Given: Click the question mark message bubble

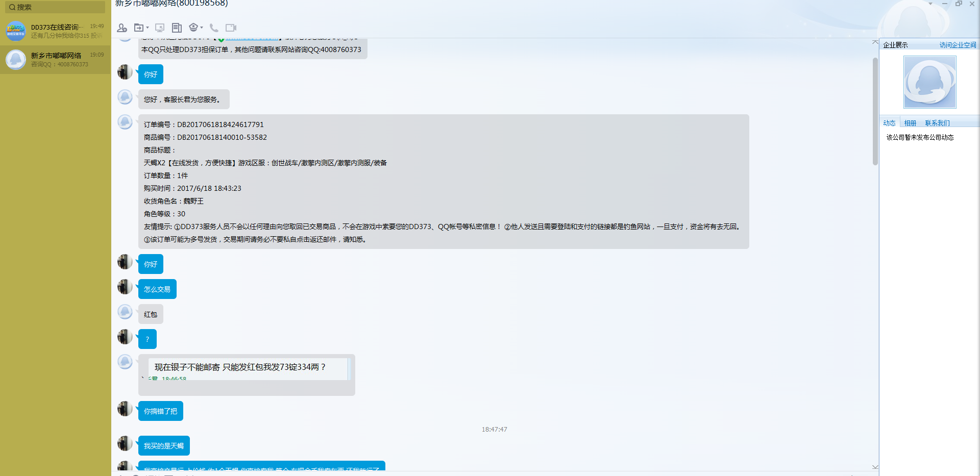Looking at the screenshot, I should [x=148, y=339].
